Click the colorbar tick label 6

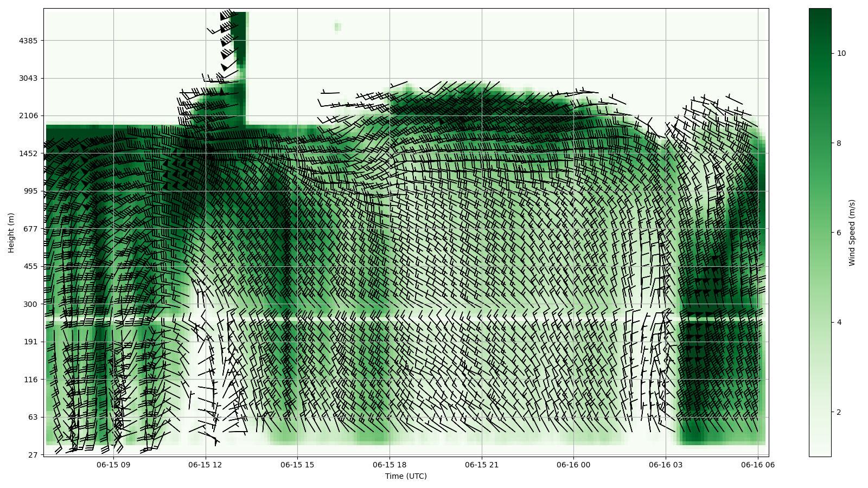tap(839, 233)
